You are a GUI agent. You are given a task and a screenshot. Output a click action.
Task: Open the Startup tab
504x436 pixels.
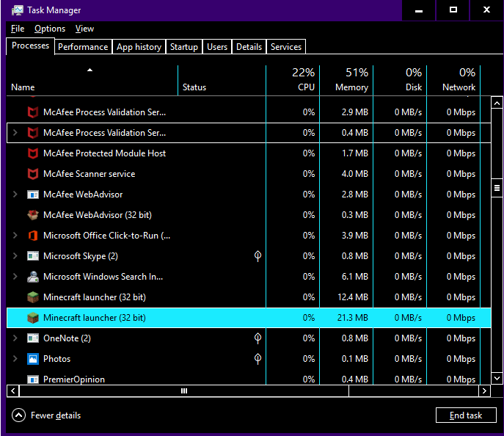[x=183, y=47]
